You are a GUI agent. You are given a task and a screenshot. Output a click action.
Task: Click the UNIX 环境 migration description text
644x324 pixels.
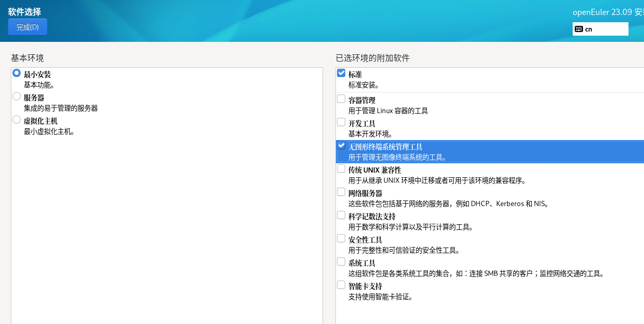pyautogui.click(x=437, y=180)
